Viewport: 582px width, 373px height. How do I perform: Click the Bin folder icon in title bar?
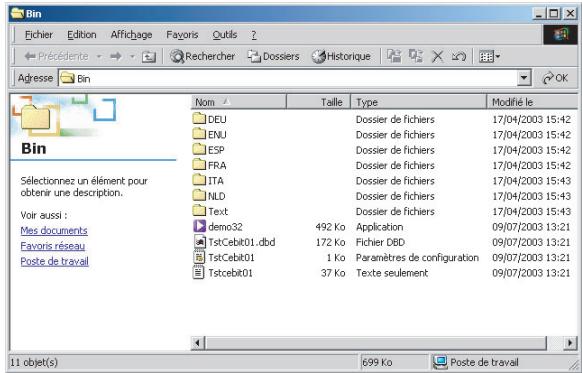tap(17, 13)
